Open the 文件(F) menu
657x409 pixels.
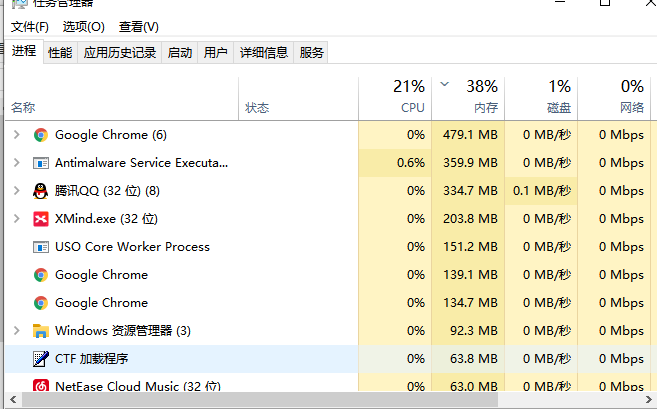point(30,27)
